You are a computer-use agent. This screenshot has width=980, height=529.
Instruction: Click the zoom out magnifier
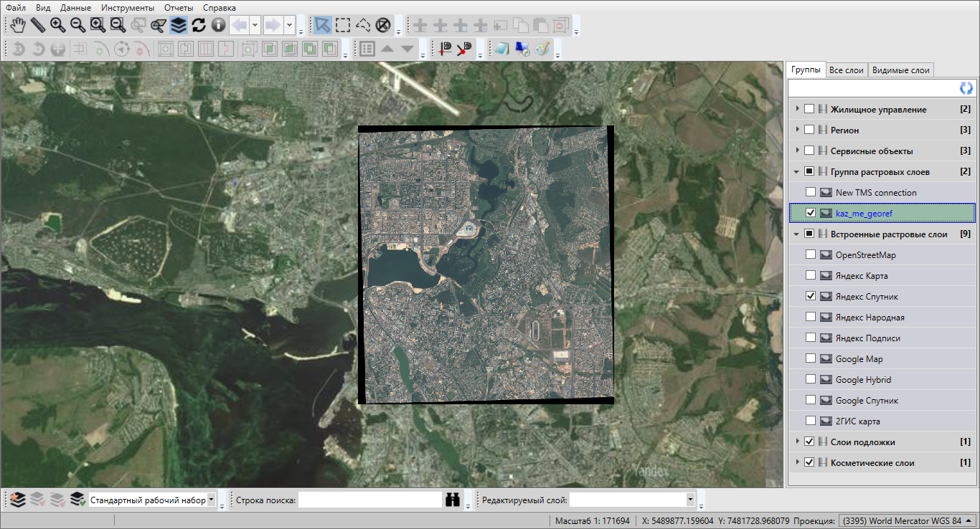(77, 26)
